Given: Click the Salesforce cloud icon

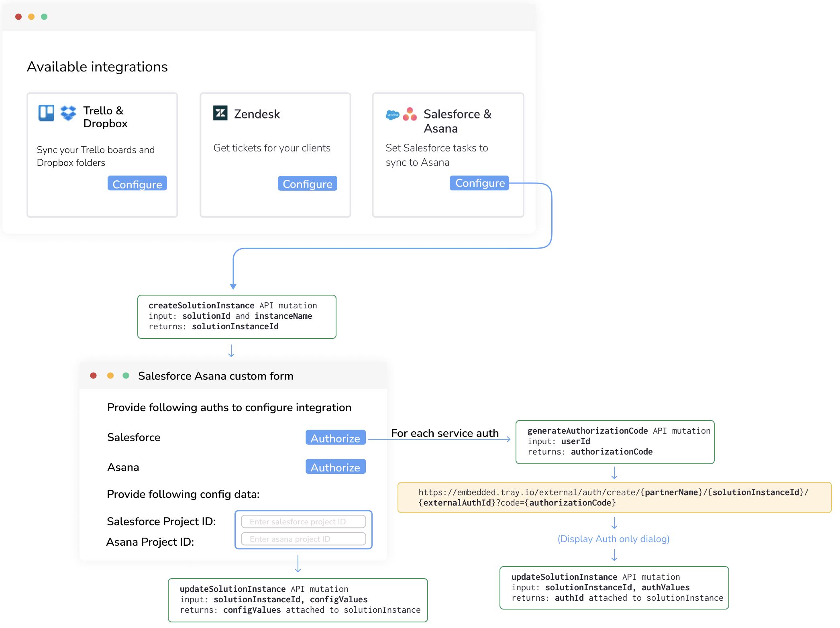Looking at the screenshot, I should (x=393, y=114).
